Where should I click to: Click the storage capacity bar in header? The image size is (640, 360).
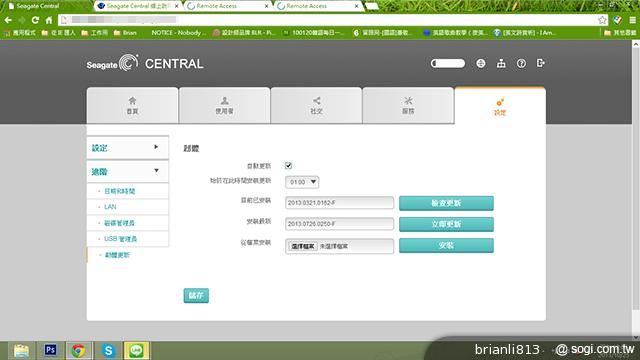point(448,63)
